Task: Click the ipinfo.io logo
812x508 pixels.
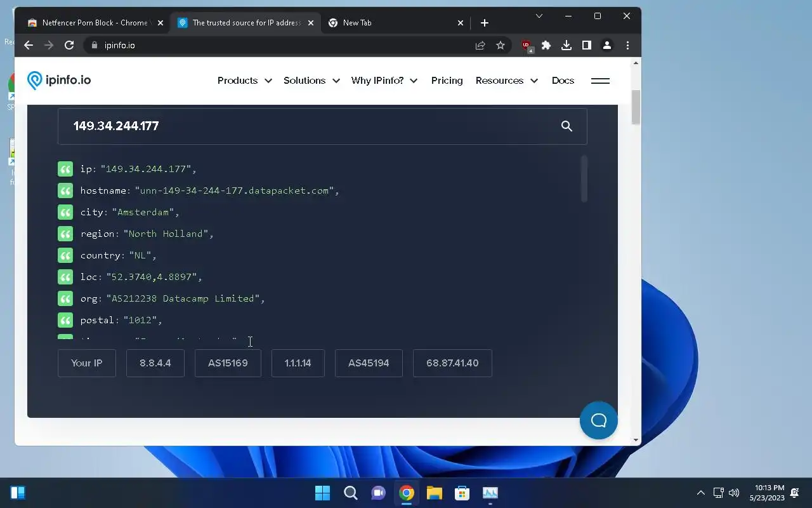Action: [59, 80]
